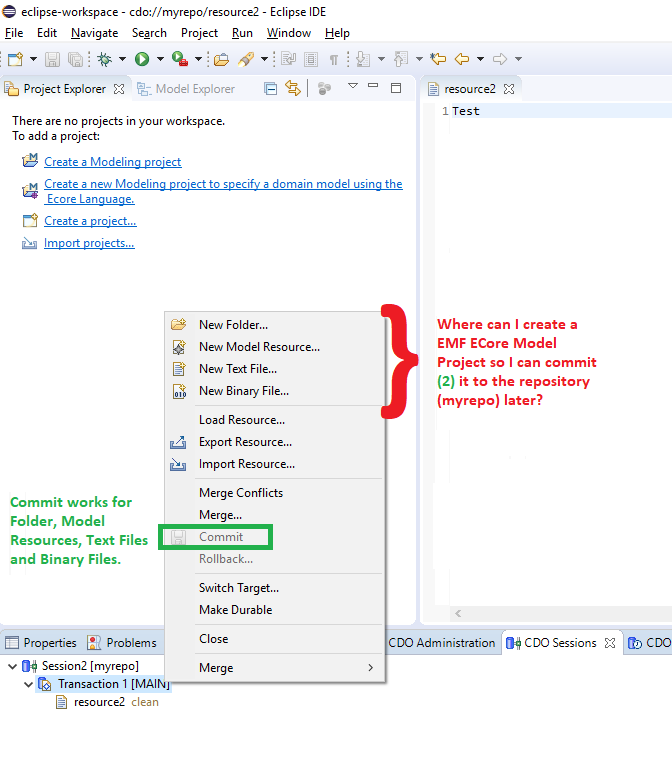Click the Filters icon in Project Explorer
The image size is (672, 775).
tap(324, 89)
